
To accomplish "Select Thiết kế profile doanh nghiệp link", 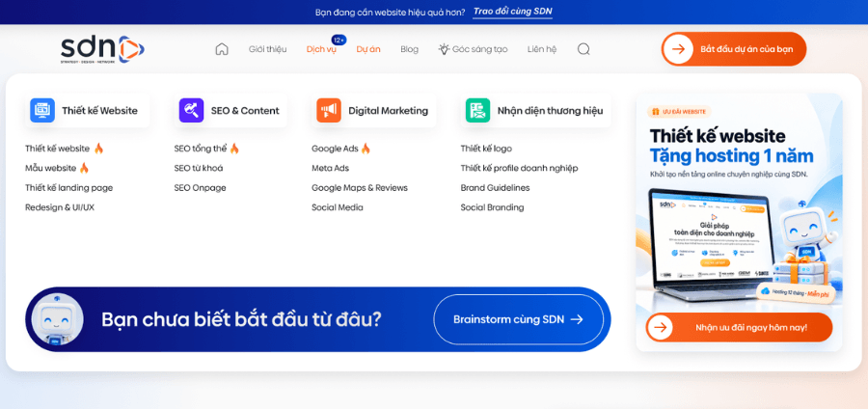I will (519, 168).
